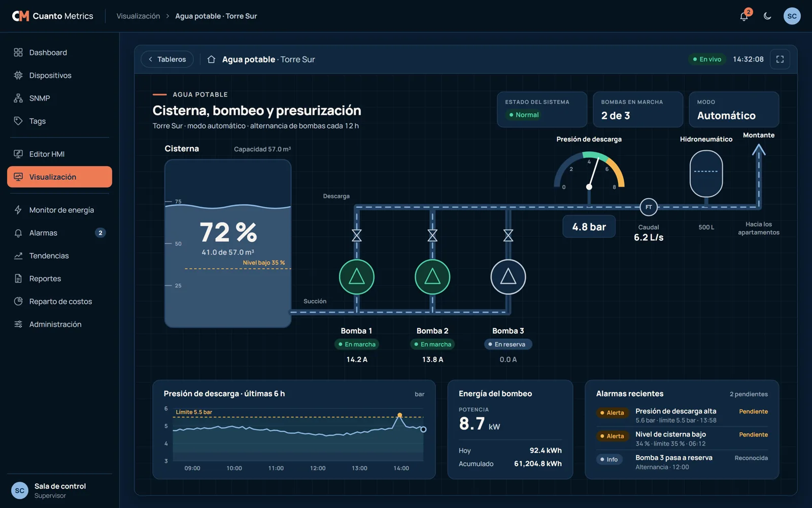
Task: Click the valve above Bomba 1
Action: pos(357,235)
